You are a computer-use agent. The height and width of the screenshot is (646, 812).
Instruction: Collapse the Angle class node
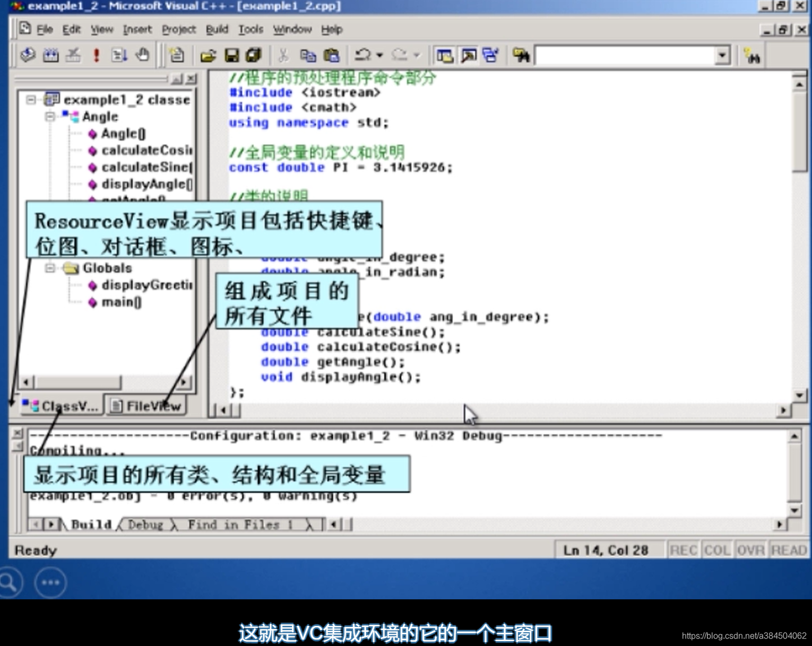(x=50, y=116)
